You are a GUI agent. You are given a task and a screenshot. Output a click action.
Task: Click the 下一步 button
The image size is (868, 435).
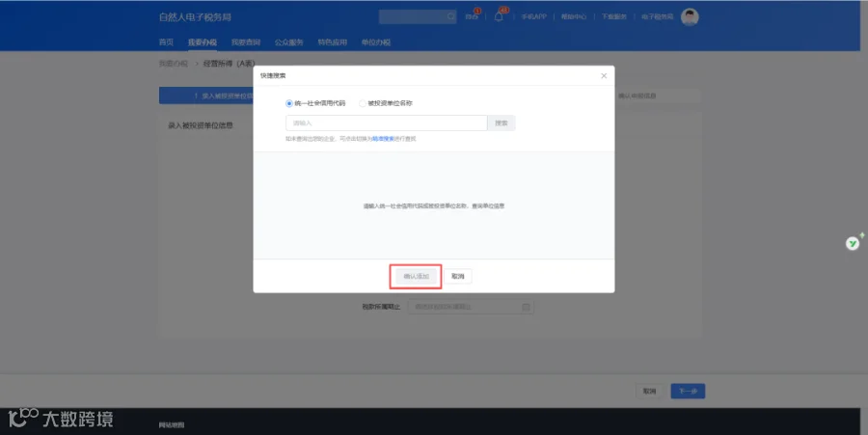tap(688, 392)
